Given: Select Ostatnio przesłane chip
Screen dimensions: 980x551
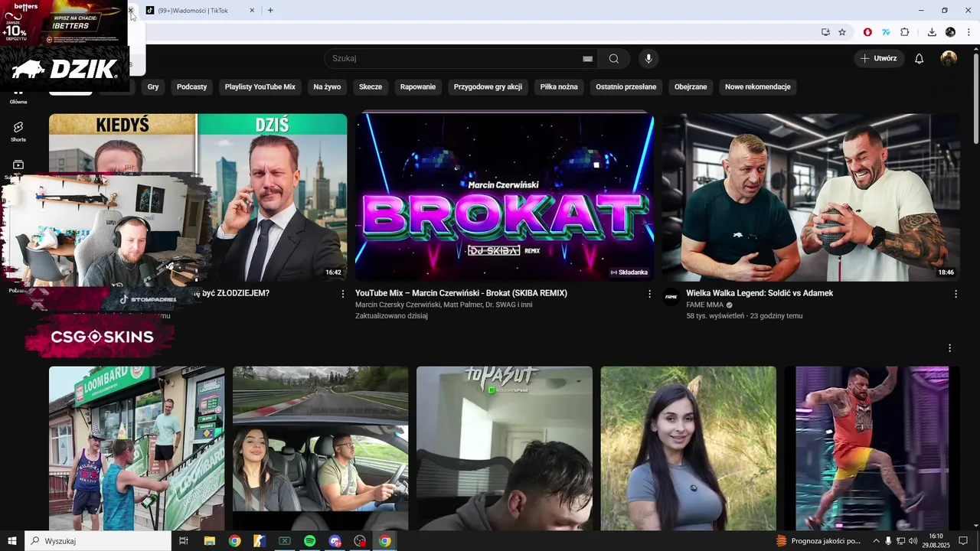Looking at the screenshot, I should [626, 86].
